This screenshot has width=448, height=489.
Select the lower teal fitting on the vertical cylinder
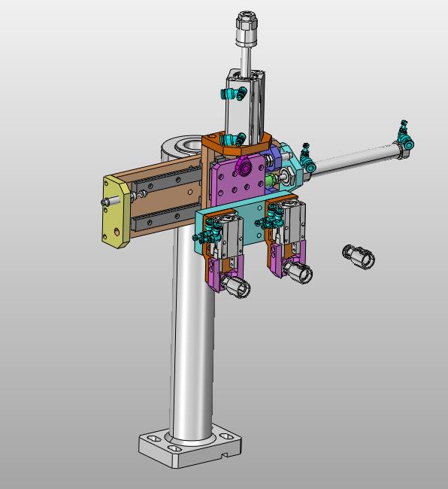233,138
